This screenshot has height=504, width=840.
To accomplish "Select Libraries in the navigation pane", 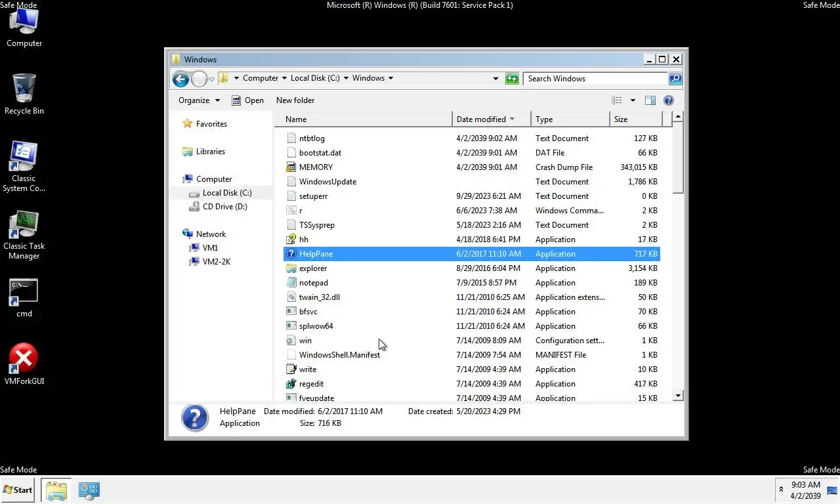I will [x=210, y=152].
